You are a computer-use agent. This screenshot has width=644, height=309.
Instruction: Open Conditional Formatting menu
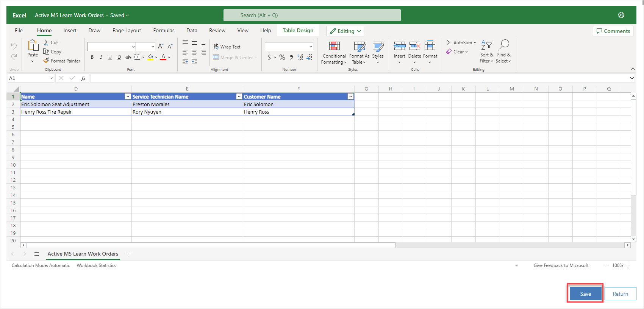[334, 52]
